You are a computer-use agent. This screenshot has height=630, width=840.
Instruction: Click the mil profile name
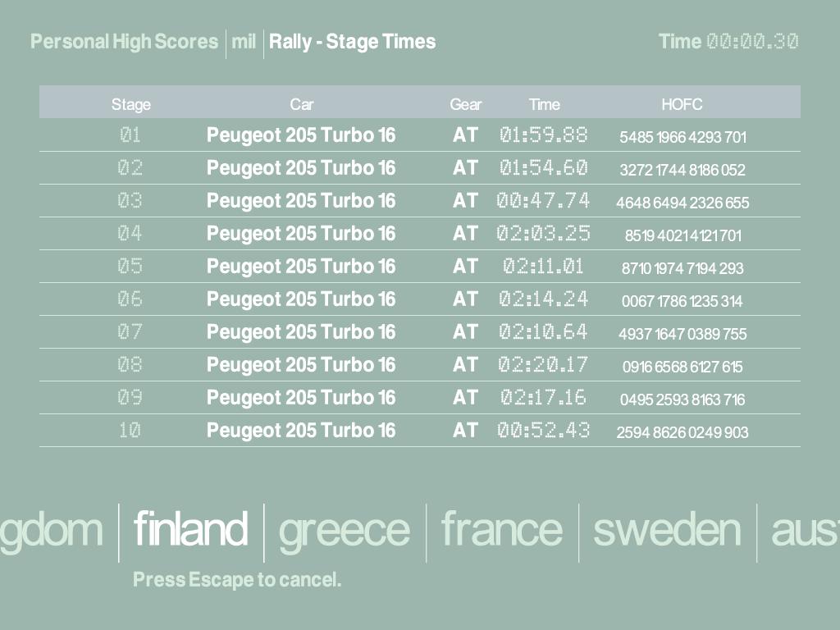click(x=244, y=42)
